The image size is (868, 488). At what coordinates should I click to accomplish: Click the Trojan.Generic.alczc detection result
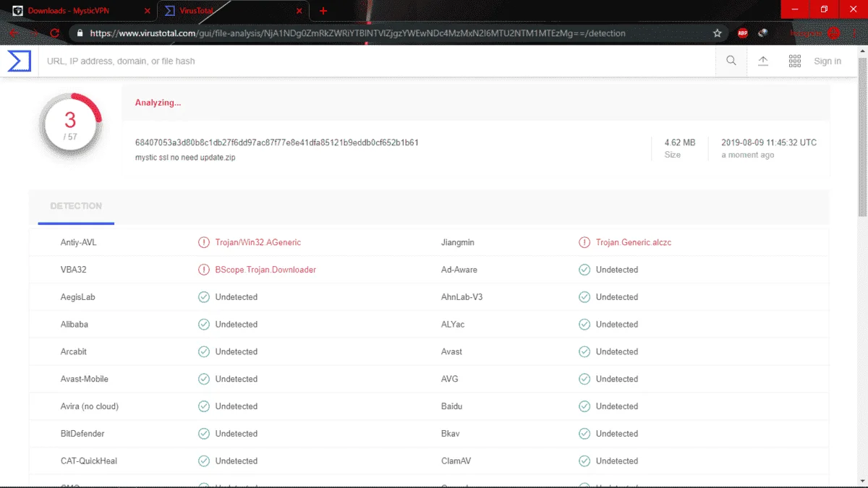point(634,242)
